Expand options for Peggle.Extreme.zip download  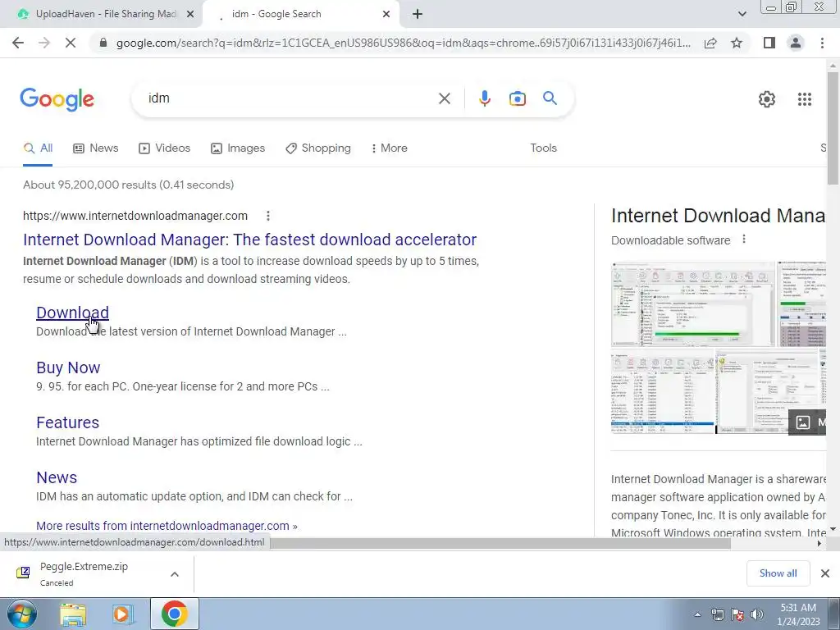174,574
